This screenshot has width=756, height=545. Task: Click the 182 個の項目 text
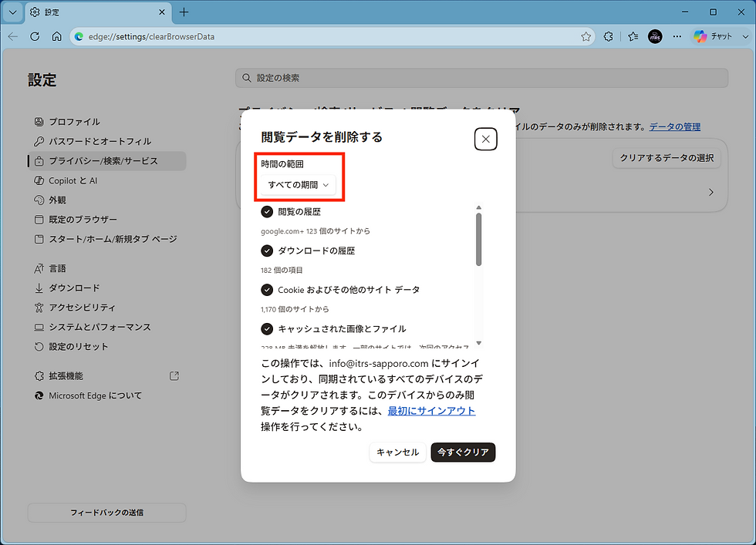pos(282,271)
